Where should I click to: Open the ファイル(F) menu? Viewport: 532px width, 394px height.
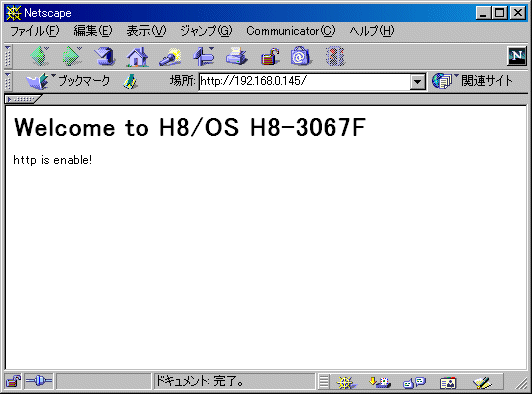35,31
